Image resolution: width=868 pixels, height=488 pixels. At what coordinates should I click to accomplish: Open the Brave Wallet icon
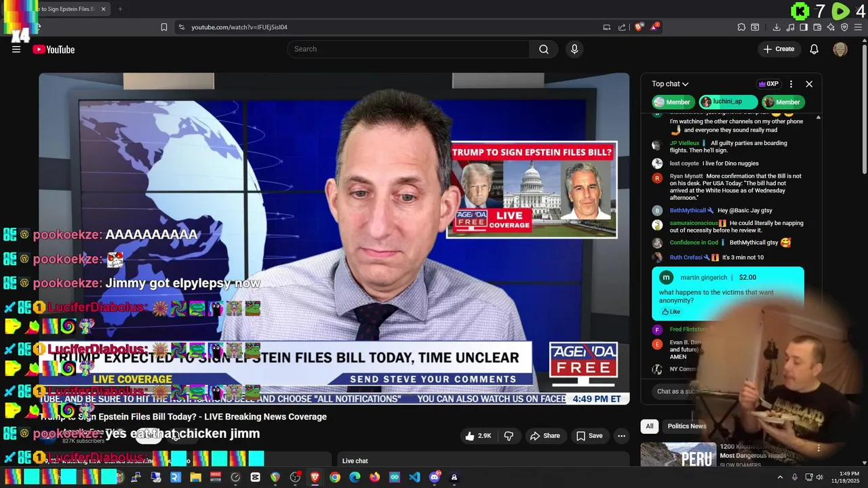point(817,27)
